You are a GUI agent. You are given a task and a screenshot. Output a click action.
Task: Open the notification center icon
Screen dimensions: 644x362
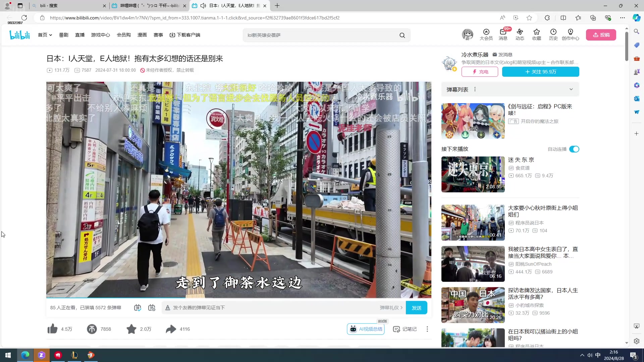(x=634, y=355)
